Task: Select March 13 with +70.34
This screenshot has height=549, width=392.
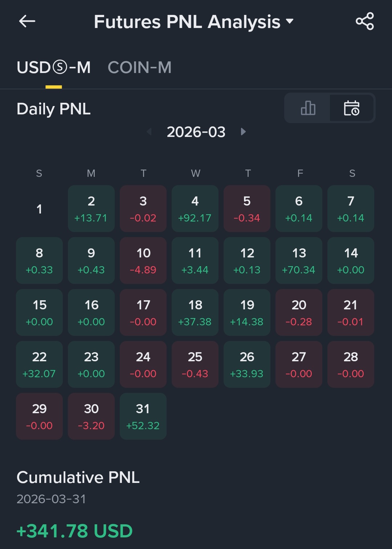Action: tap(299, 260)
